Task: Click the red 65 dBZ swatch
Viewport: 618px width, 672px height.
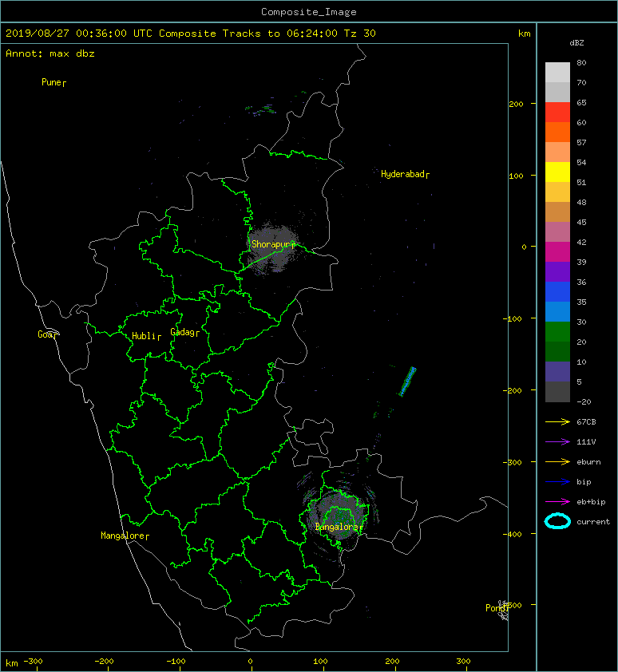Action: pos(557,113)
